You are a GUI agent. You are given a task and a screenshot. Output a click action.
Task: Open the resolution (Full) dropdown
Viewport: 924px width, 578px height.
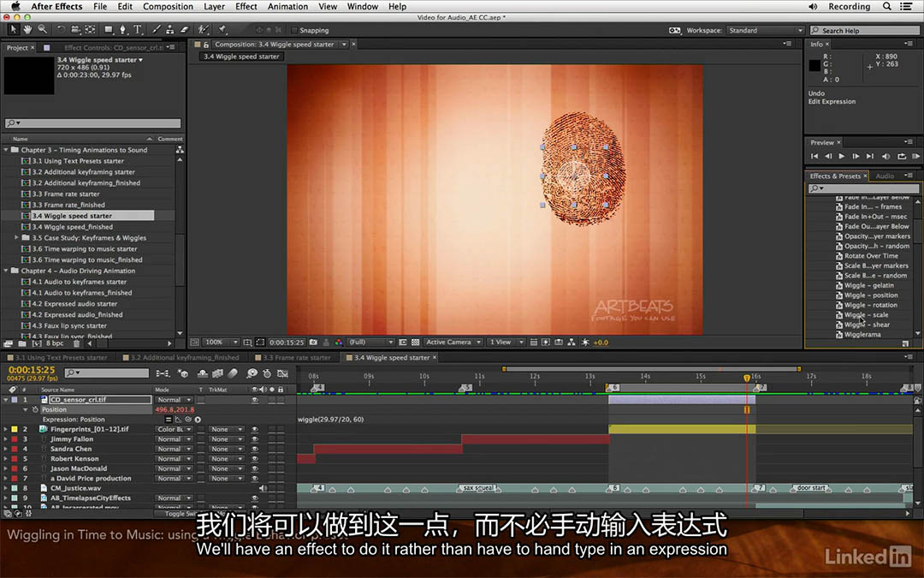click(370, 342)
